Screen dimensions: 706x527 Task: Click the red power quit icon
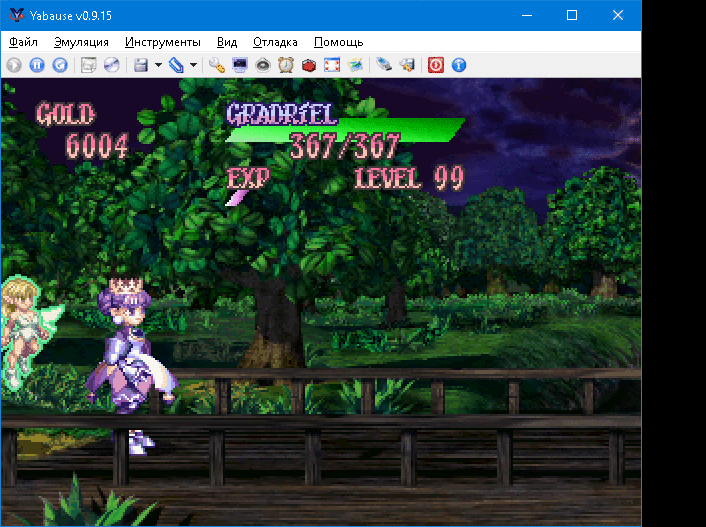(436, 65)
